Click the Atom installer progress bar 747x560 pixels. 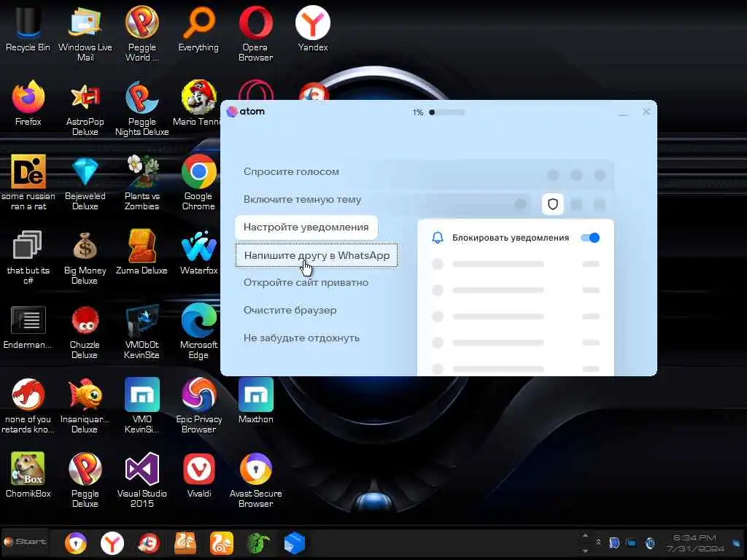point(446,112)
